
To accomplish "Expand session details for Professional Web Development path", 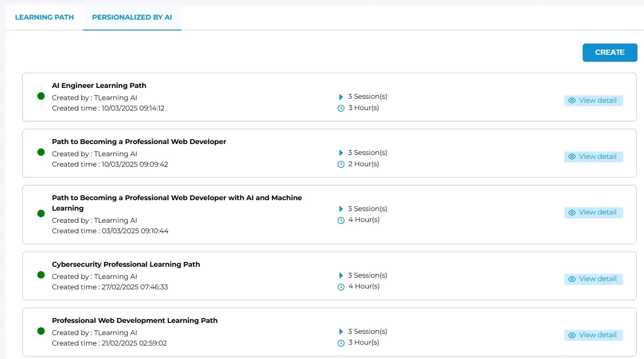I will (341, 331).
